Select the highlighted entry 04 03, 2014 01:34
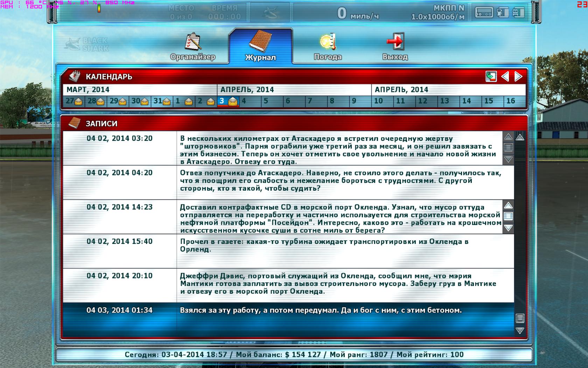588x368 pixels. [288, 320]
